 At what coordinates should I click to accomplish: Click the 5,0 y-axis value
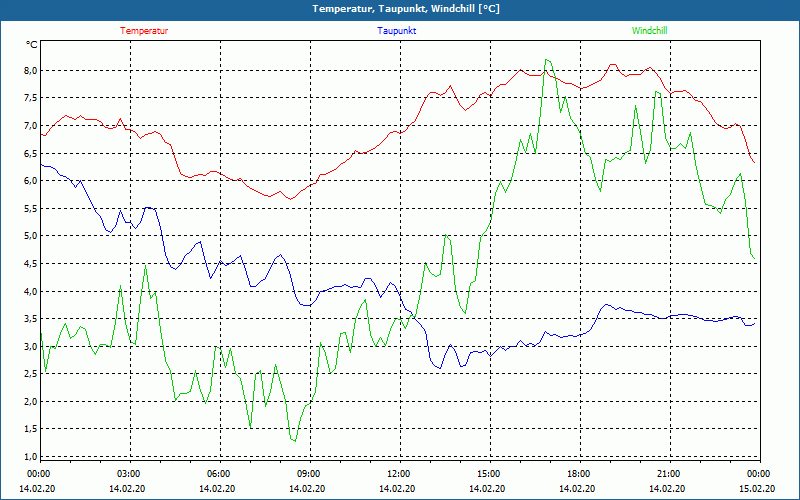pos(31,236)
